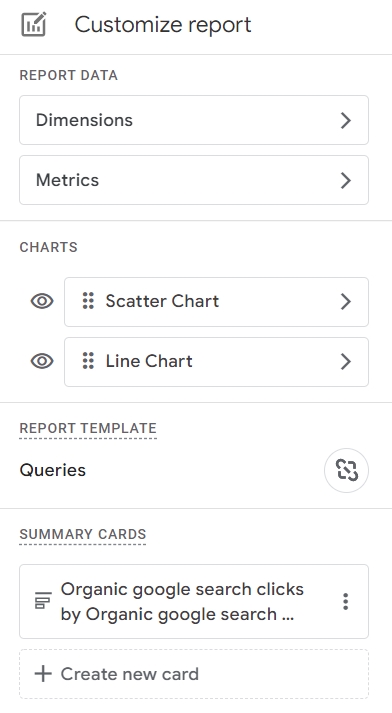Click the Line Chart drag handle
The image size is (392, 713).
(x=88, y=361)
